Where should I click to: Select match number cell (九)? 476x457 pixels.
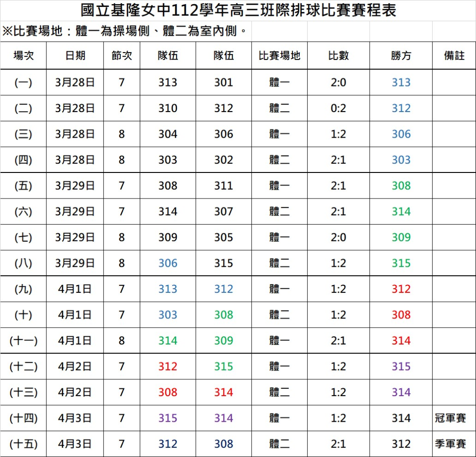(23, 289)
